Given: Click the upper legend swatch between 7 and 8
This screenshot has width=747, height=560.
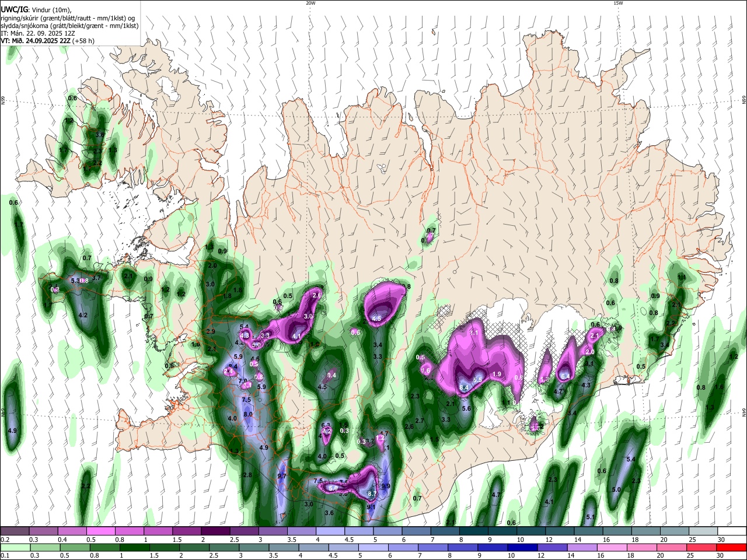Looking at the screenshot, I should click(445, 531).
